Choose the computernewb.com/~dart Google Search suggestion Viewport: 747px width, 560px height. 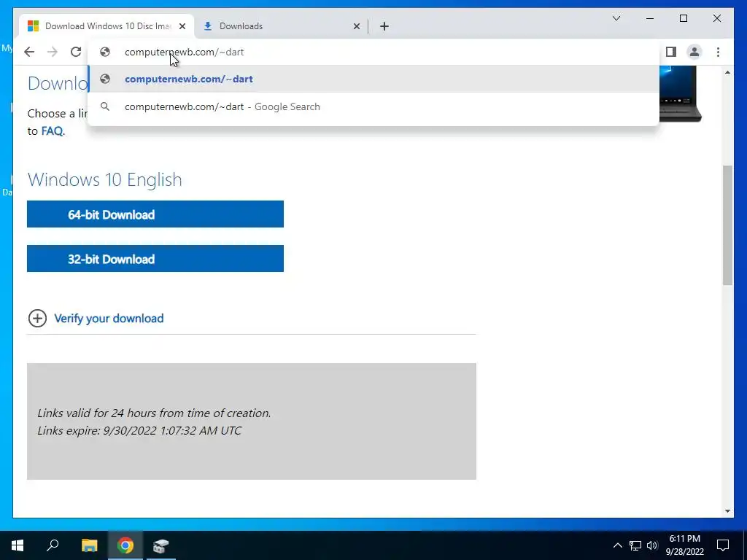click(373, 106)
